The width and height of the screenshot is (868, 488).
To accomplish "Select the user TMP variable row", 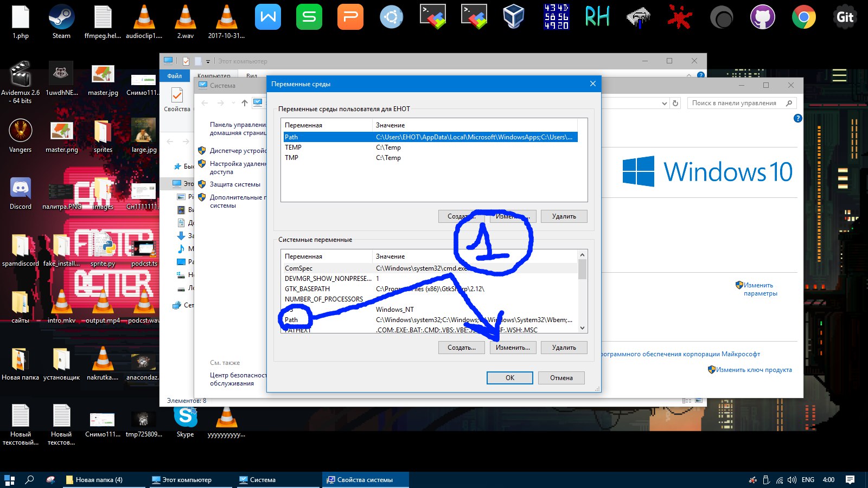I will point(430,158).
